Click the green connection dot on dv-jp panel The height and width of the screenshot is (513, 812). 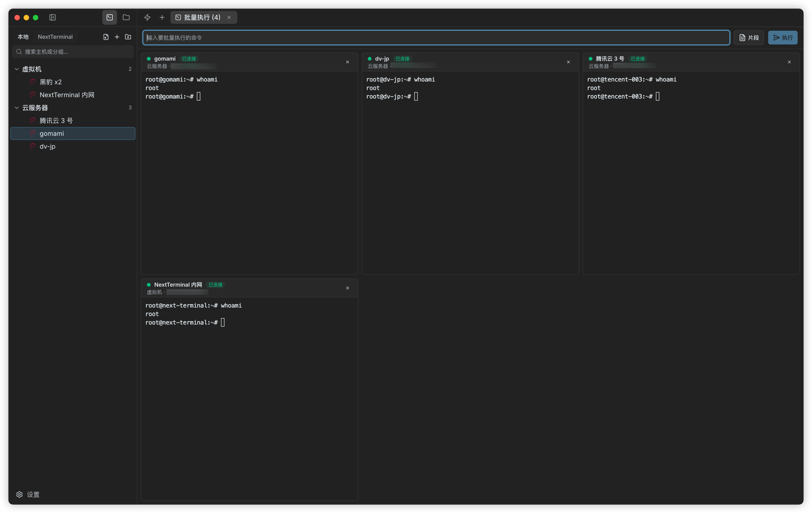tap(370, 59)
